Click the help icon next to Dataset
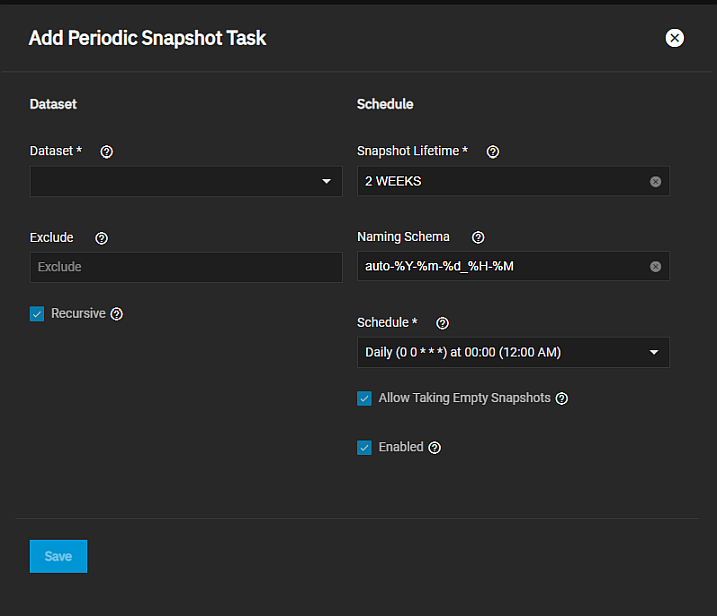The image size is (717, 616). [x=107, y=151]
